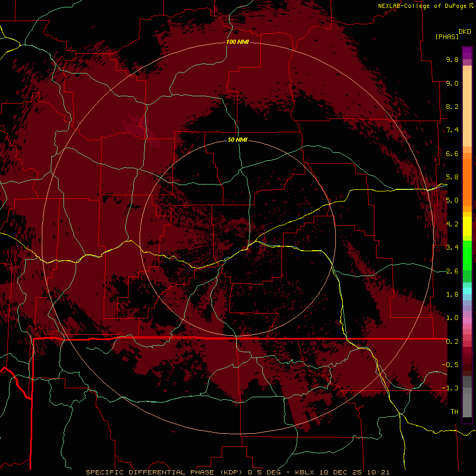Viewport: 476px width, 476px height.
Task: Click the [PHAS] units label
Action: (x=447, y=36)
